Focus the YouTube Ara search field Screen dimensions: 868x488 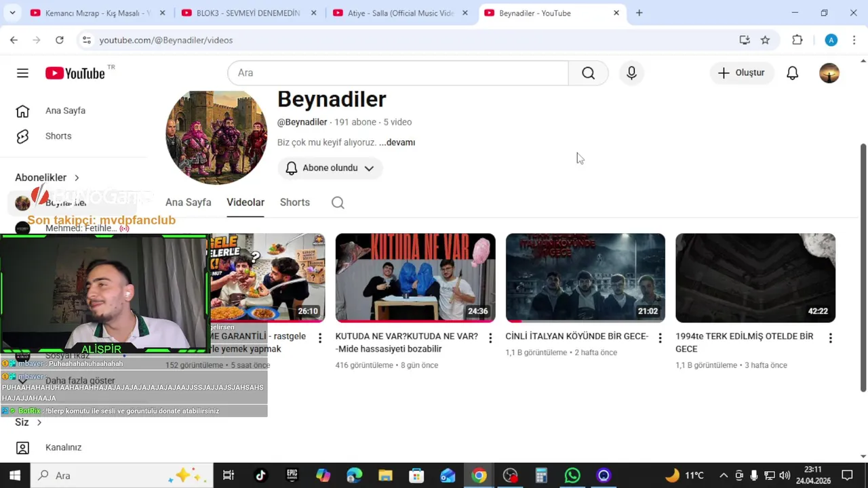(x=398, y=73)
